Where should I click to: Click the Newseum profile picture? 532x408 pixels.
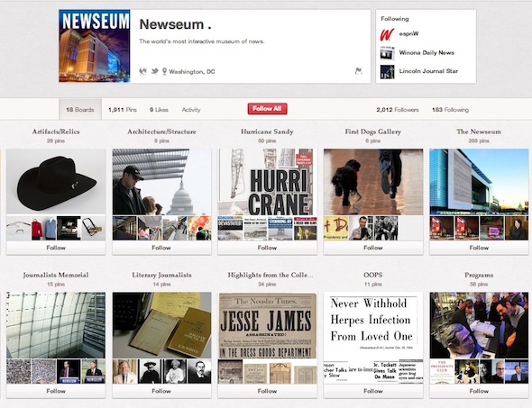(95, 46)
